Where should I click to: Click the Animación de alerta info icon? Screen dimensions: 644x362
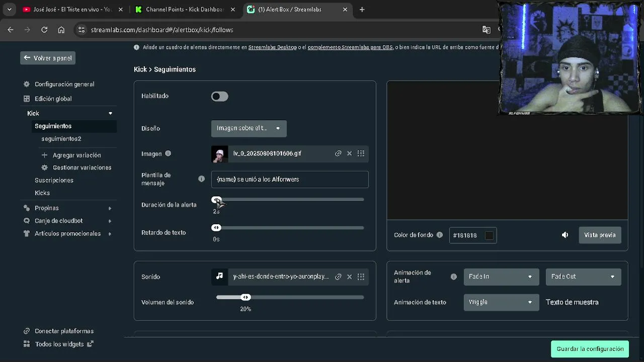coord(454,277)
